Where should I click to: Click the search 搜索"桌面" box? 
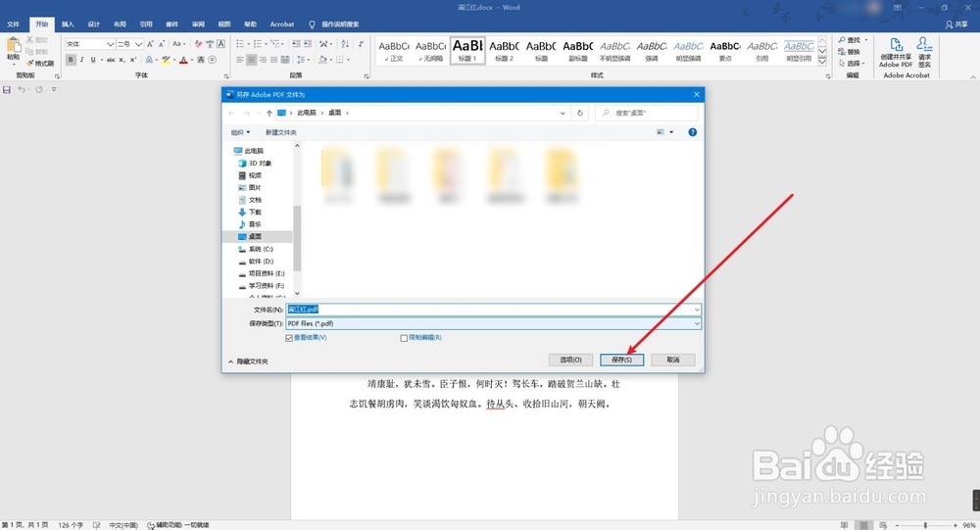pos(647,113)
